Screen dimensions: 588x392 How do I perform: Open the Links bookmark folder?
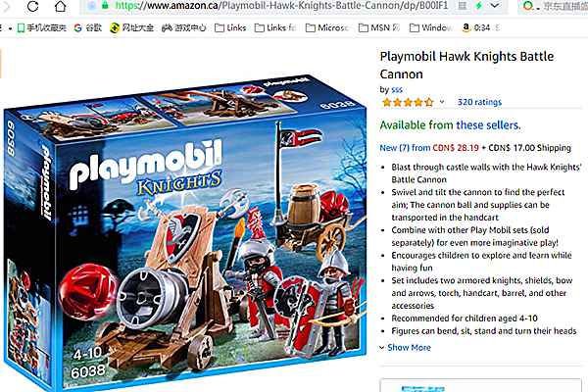[x=230, y=27]
